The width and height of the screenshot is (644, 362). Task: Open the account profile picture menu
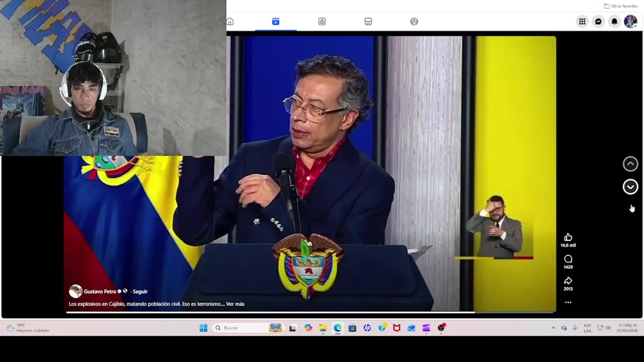(x=630, y=22)
